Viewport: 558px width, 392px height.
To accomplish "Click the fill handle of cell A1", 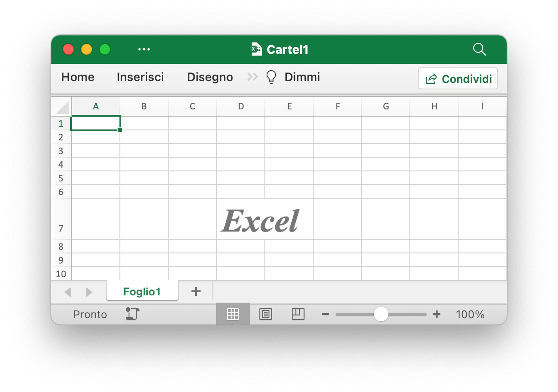I will tap(120, 130).
